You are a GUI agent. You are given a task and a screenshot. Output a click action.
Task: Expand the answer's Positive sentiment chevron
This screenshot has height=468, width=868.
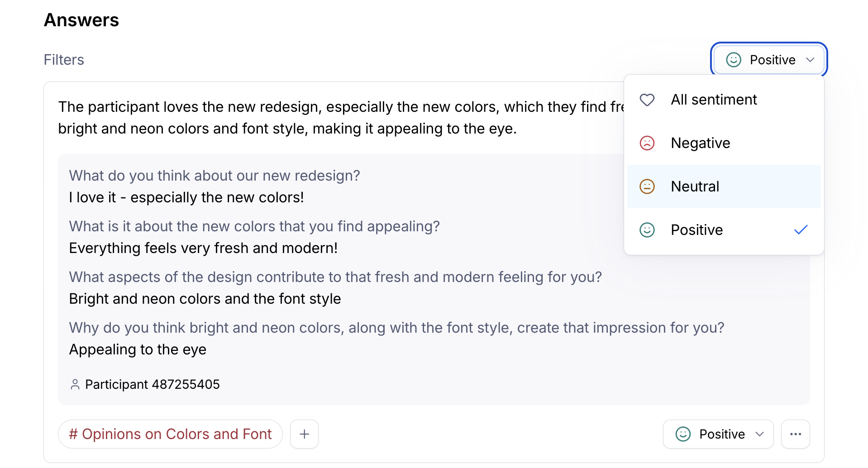point(759,434)
